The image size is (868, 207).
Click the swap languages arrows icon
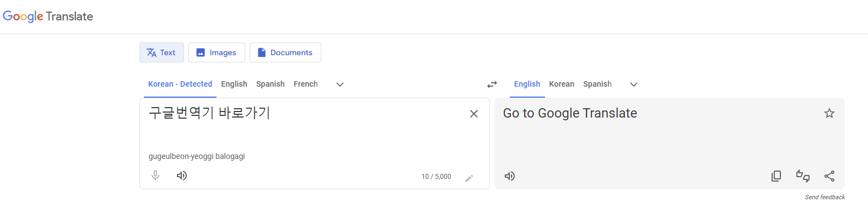(x=492, y=84)
